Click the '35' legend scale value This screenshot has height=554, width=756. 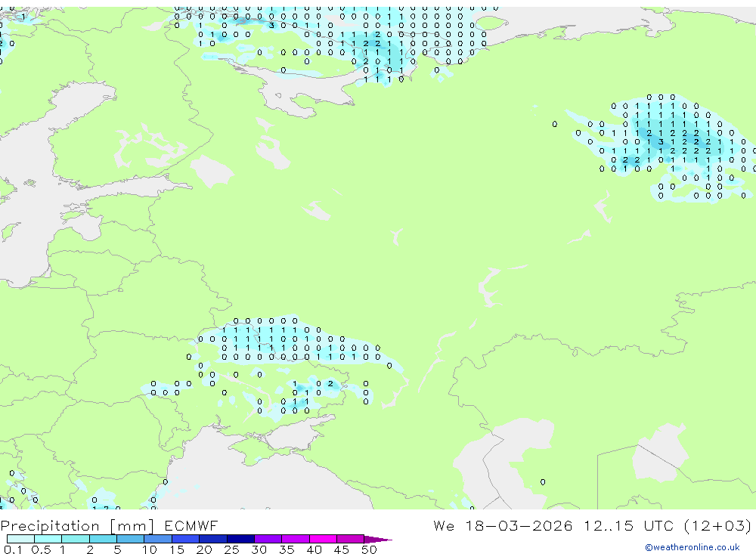click(x=287, y=549)
